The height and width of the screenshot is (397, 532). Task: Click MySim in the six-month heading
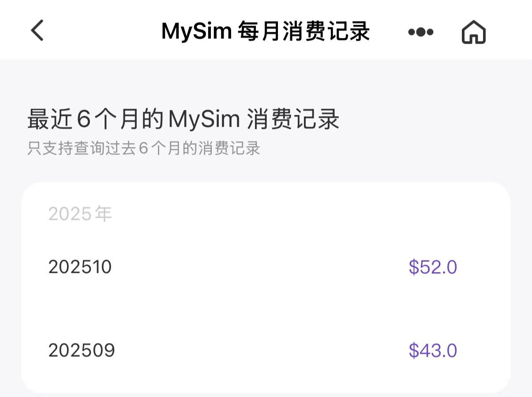pos(204,120)
